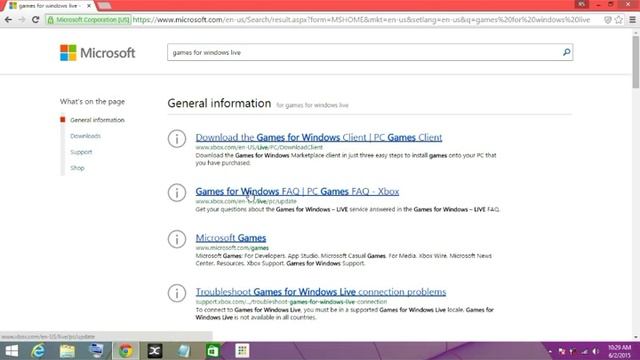Bookmark this page with star icon
The width and height of the screenshot is (640, 360).
pyautogui.click(x=619, y=20)
